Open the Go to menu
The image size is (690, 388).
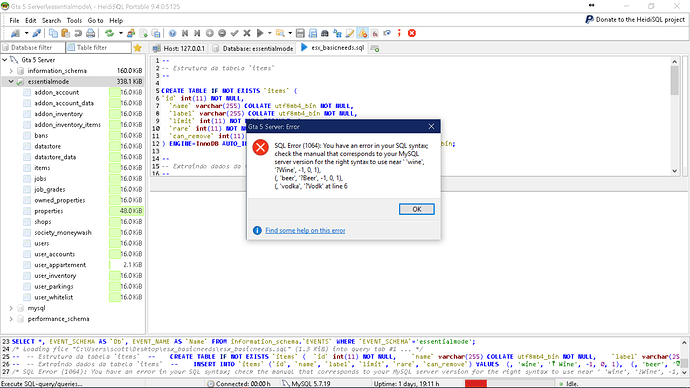click(95, 20)
